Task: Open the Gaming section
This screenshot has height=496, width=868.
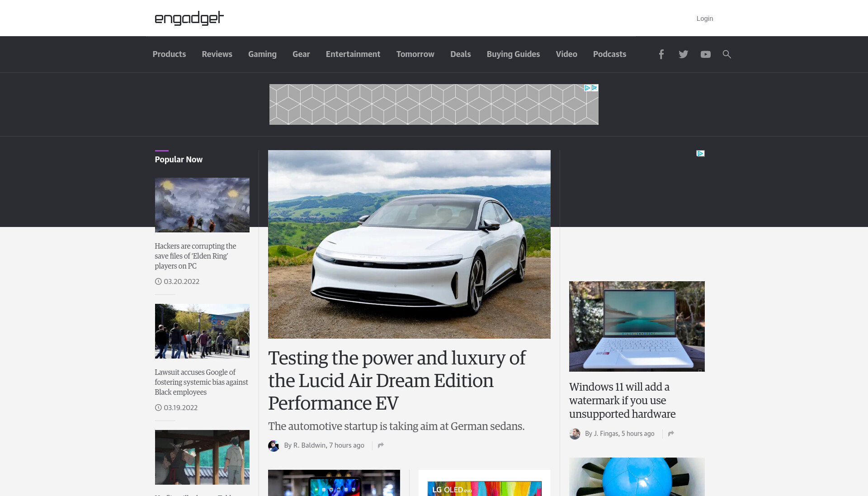Action: click(262, 54)
